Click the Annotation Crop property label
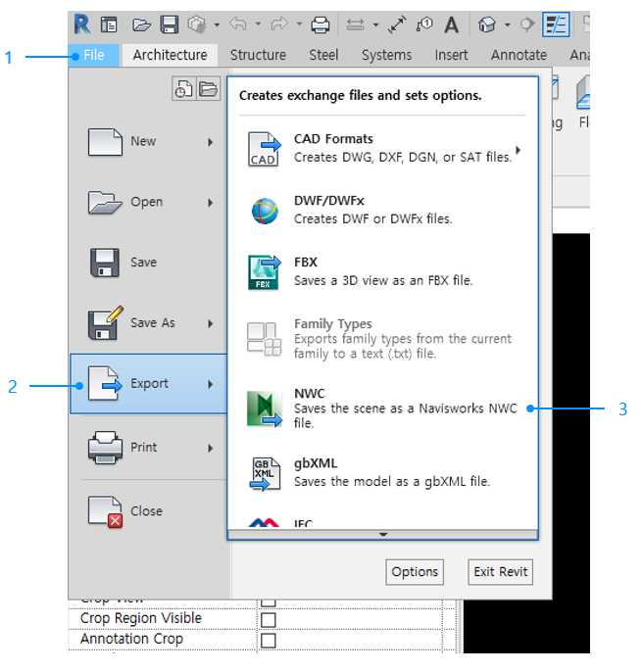The height and width of the screenshot is (672, 643). click(131, 639)
